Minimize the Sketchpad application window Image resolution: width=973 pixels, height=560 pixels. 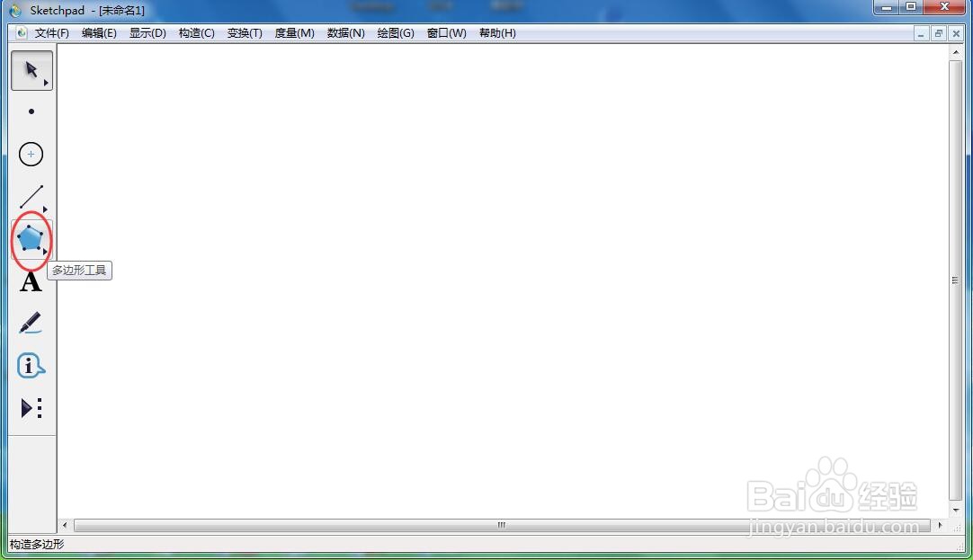887,7
